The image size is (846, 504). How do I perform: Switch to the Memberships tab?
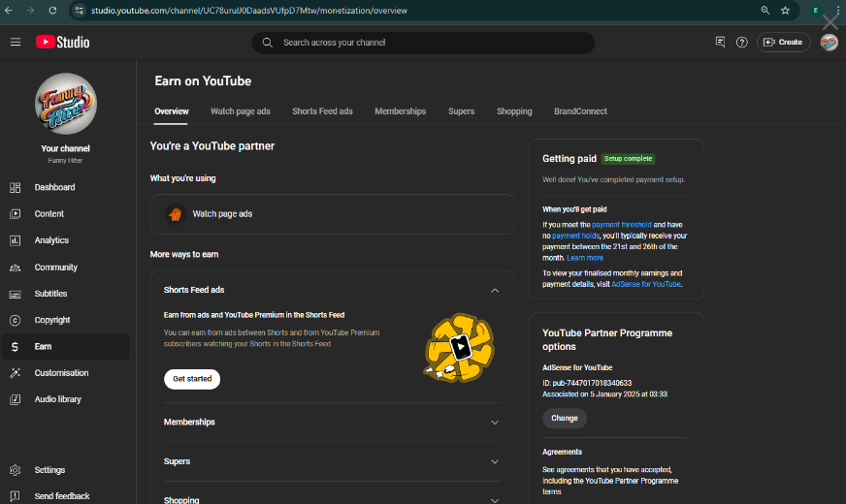pos(400,111)
